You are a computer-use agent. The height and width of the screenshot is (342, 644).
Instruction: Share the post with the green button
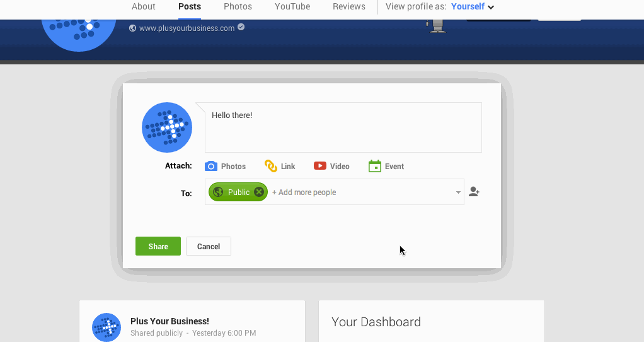(158, 246)
